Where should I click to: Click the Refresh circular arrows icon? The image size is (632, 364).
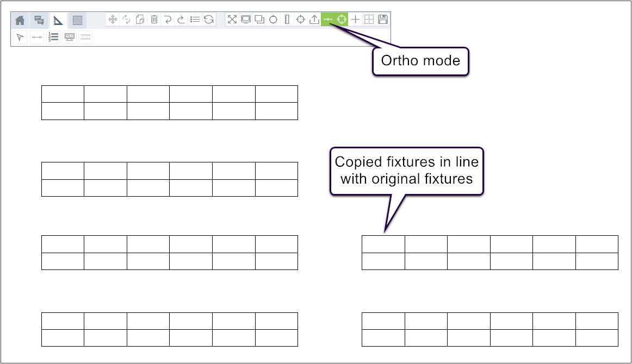pyautogui.click(x=208, y=20)
